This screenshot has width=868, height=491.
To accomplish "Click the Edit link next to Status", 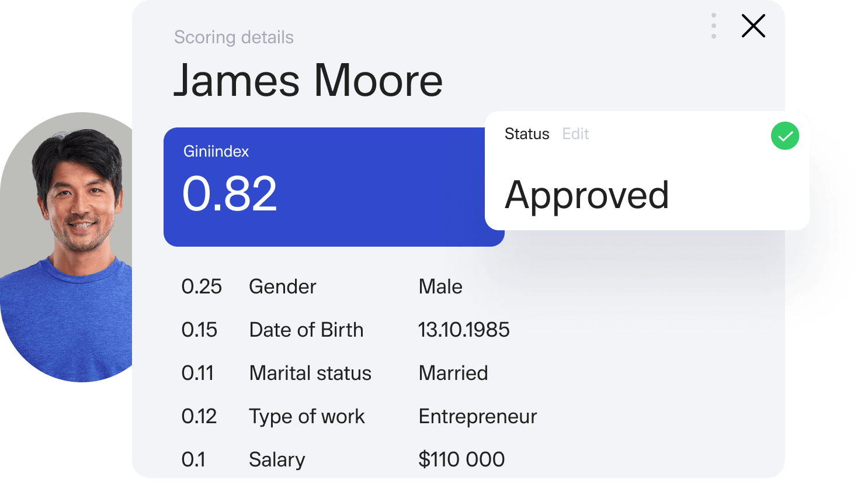I will 575,134.
